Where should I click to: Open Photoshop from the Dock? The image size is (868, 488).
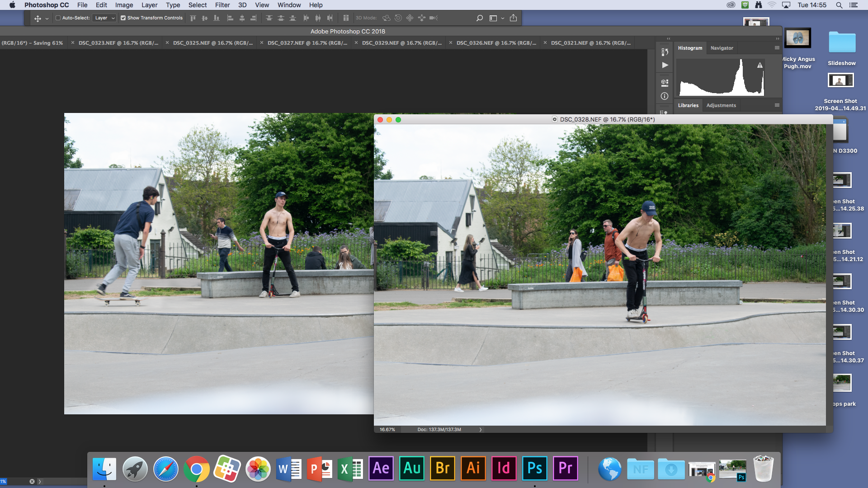[534, 469]
